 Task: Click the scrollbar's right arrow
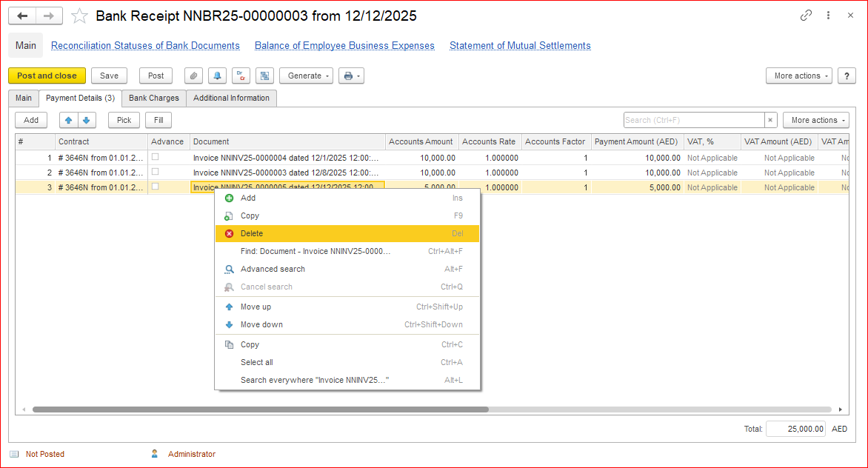coord(841,409)
